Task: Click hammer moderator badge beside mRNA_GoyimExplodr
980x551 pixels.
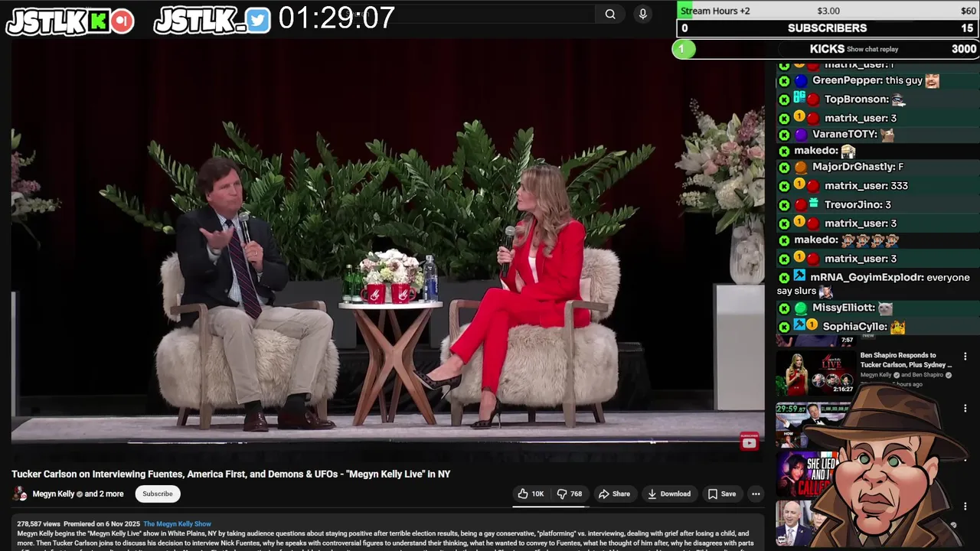Action: pyautogui.click(x=799, y=275)
